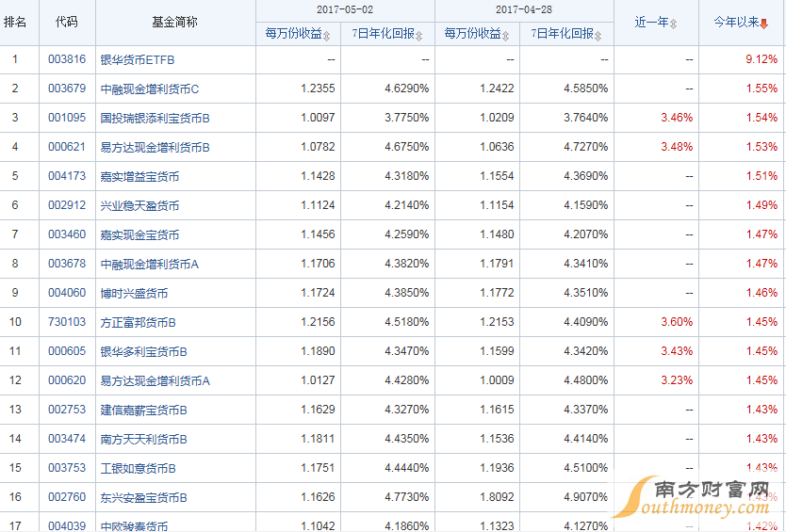Open fund 国投瑞银添利宝货币B
The image size is (786, 532).
pos(155,118)
